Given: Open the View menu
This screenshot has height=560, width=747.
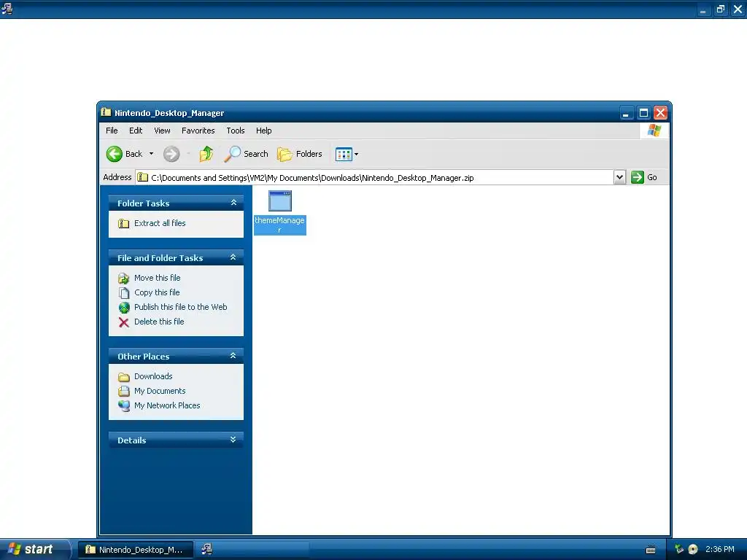Looking at the screenshot, I should (x=162, y=131).
